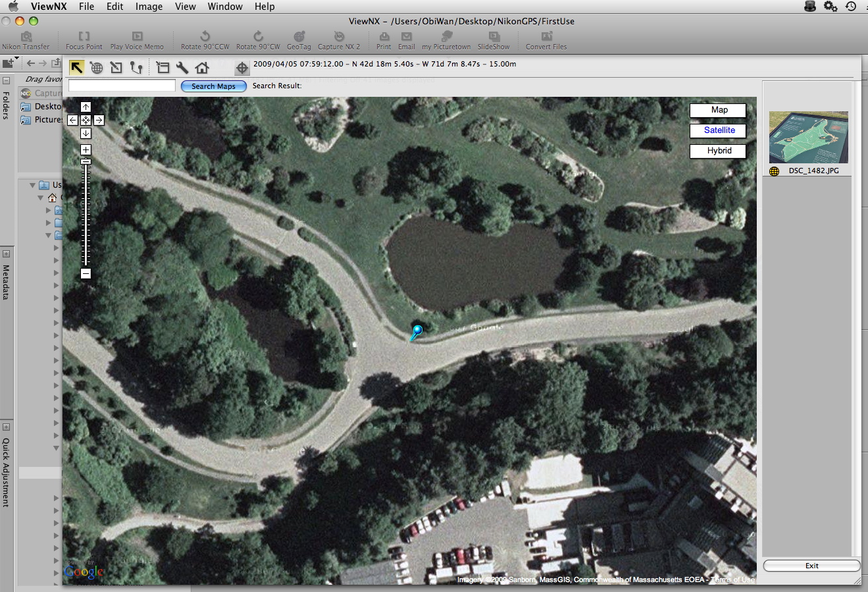Screen dimensions: 868x592
Task: Open my Picturetown from toolbar
Action: tap(446, 41)
